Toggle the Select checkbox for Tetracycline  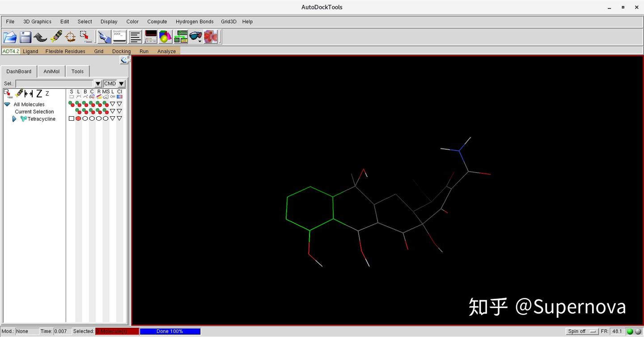click(x=71, y=118)
